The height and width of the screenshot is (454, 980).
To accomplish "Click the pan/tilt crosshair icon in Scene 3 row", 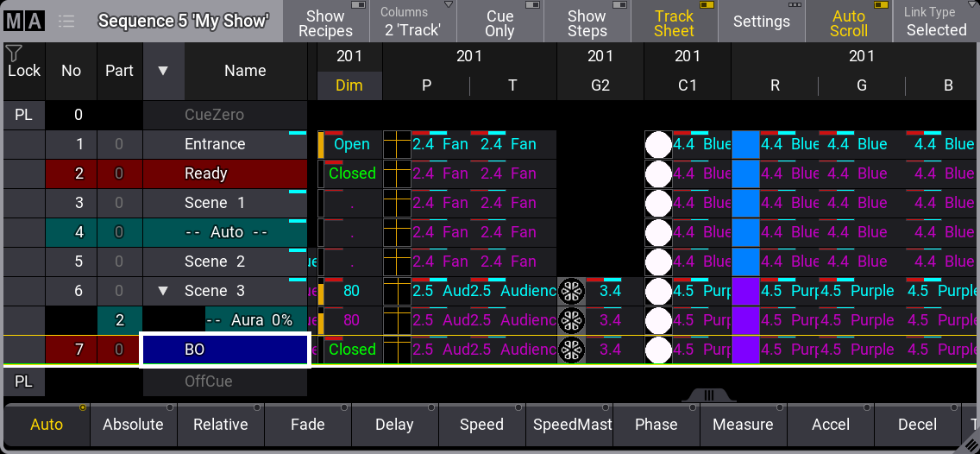I will (x=396, y=291).
